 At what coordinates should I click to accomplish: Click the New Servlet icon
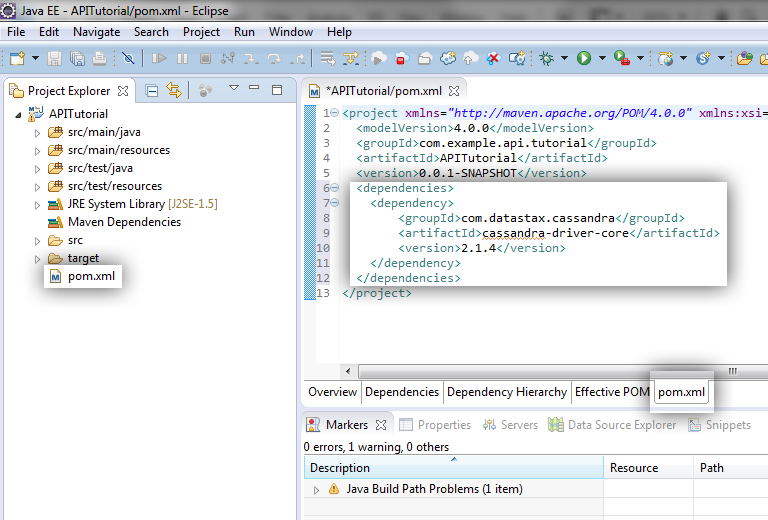703,58
